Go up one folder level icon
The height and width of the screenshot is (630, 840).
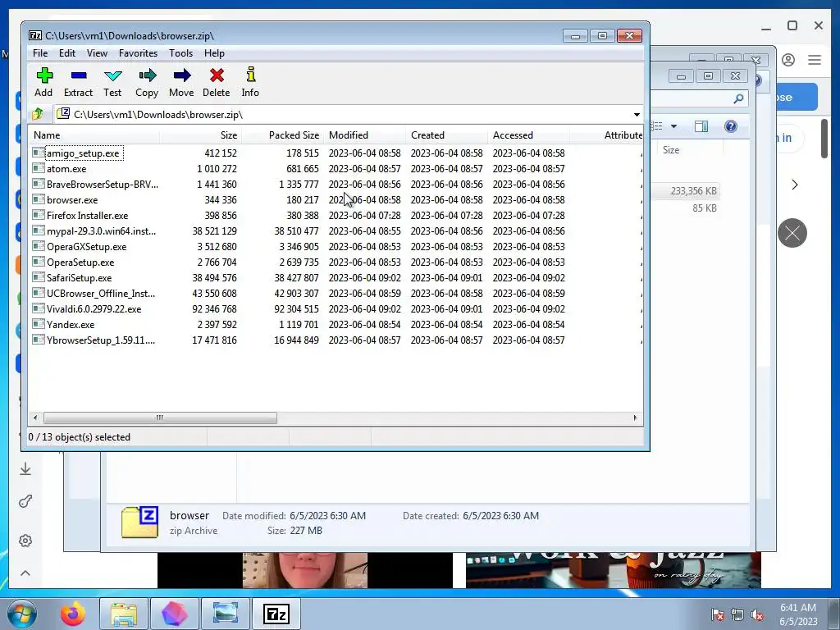(x=38, y=114)
